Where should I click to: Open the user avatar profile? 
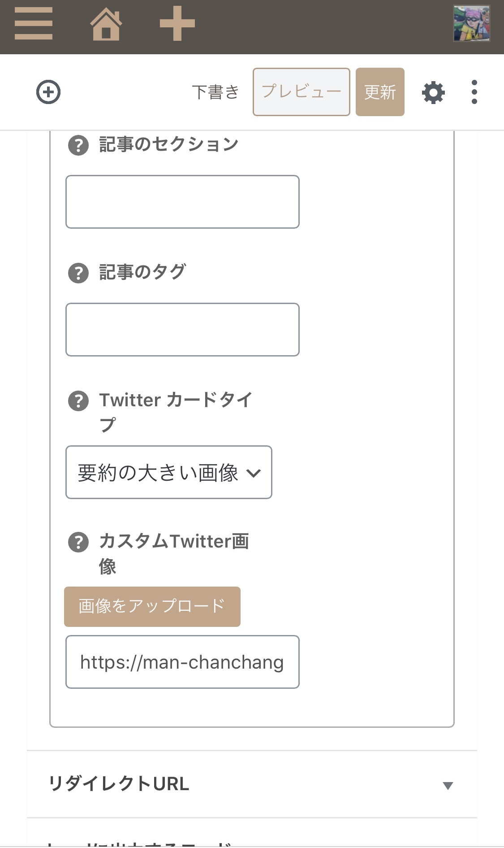coord(472,24)
